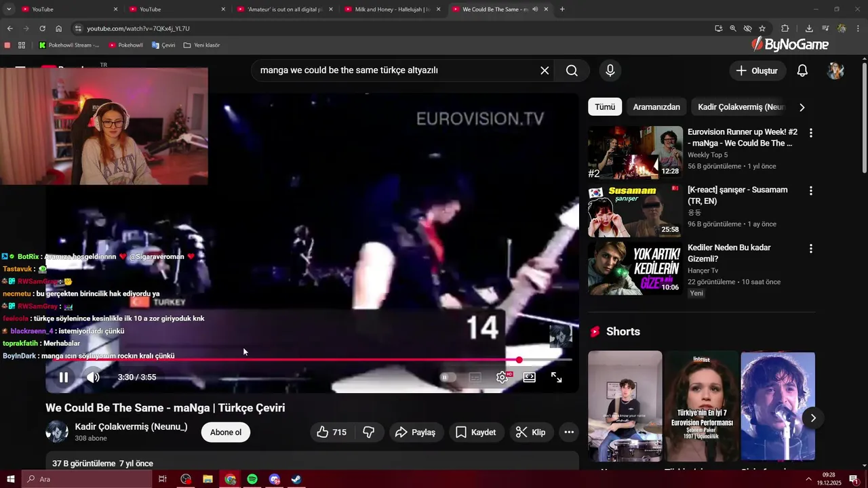Open options for Eurovision Runner up Week video

pos(810,133)
